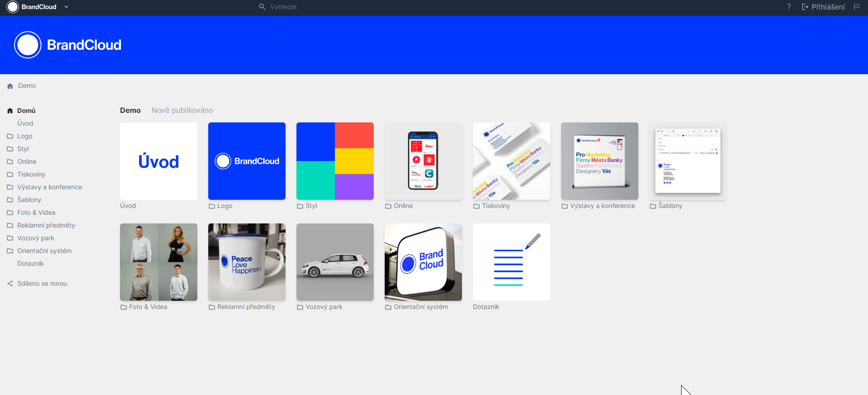Select the Demo tab above thumbnails
This screenshot has width=868, height=395.
pyautogui.click(x=130, y=110)
